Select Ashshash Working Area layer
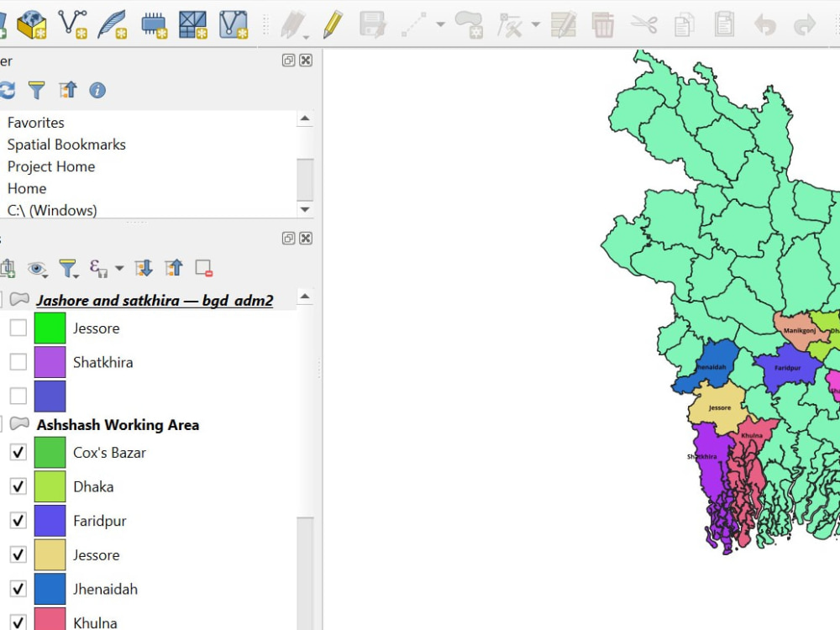The height and width of the screenshot is (630, 840). tap(118, 425)
